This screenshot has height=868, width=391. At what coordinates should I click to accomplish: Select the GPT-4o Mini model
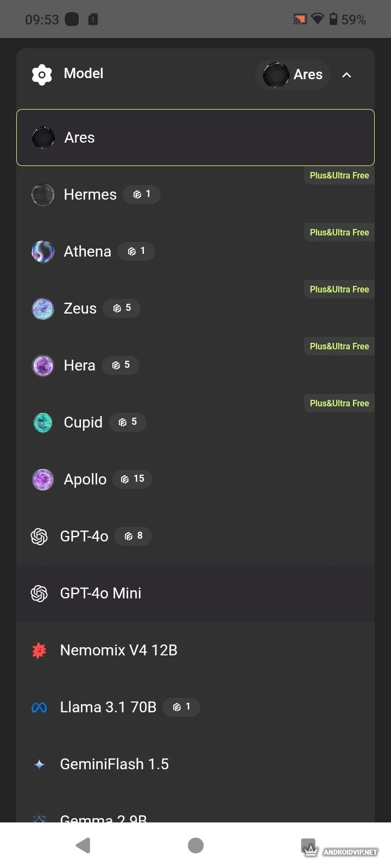click(195, 593)
